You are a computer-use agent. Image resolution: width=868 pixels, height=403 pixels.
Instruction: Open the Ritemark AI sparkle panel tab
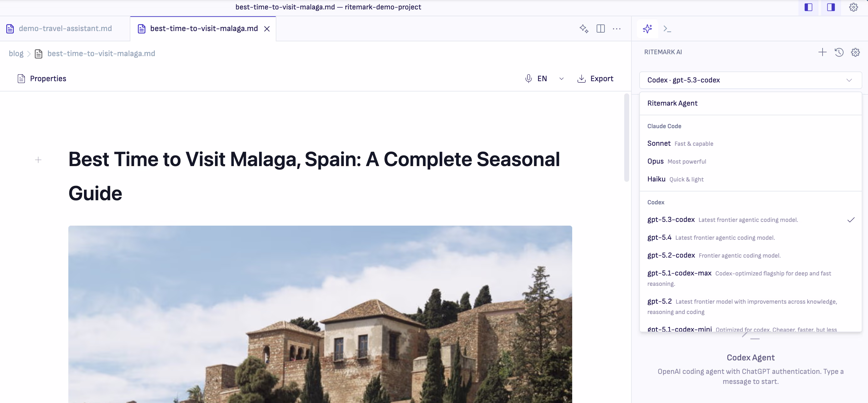coord(647,29)
